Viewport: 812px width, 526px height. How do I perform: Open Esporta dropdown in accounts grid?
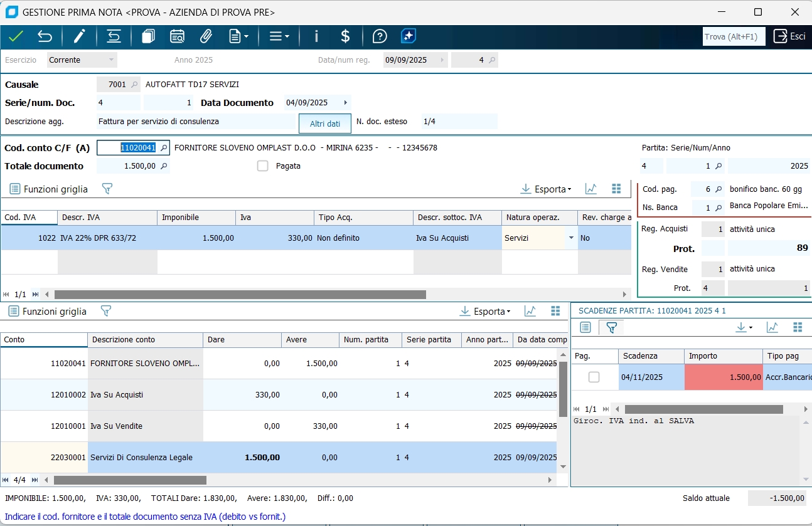[x=485, y=311]
